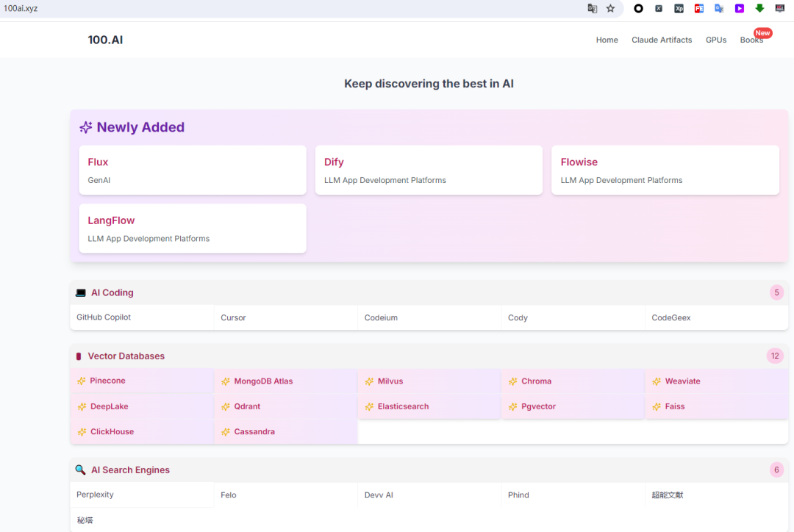Open the red and blue FE extension
The width and height of the screenshot is (794, 532).
[699, 9]
